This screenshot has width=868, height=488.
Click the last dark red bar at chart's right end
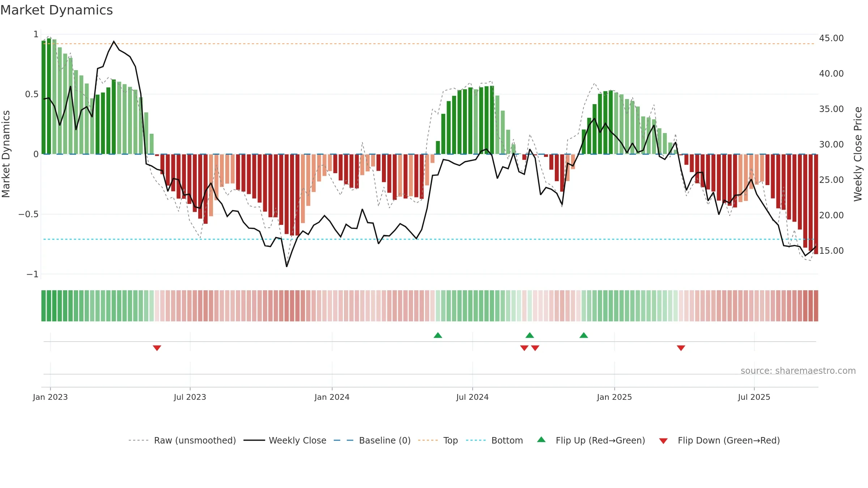pyautogui.click(x=816, y=204)
